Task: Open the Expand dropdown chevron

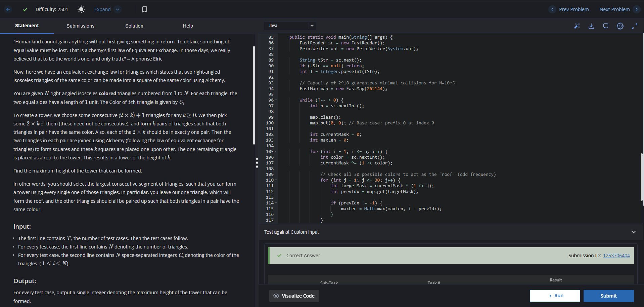Action: [118, 9]
